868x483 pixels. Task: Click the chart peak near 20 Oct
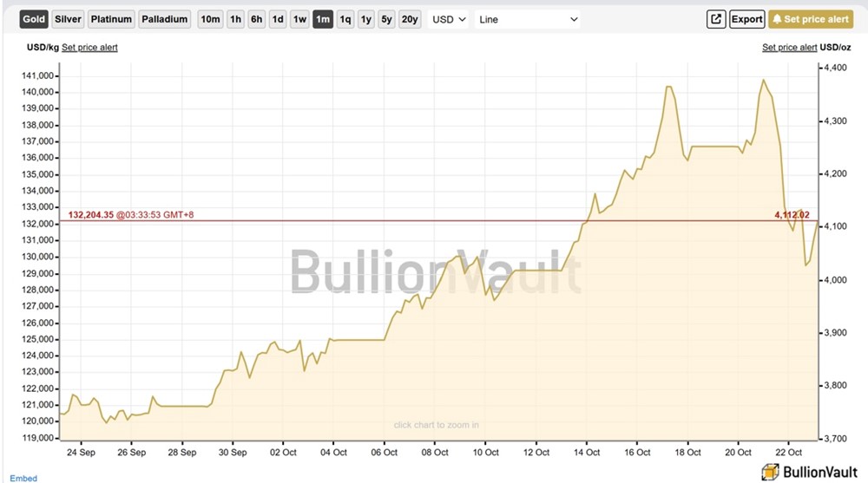point(764,81)
